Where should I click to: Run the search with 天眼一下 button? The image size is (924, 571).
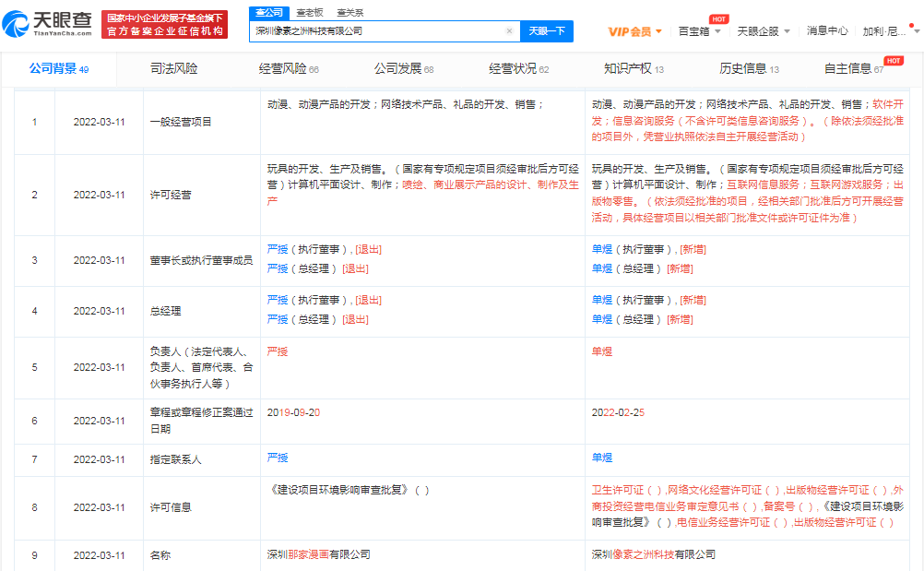546,31
